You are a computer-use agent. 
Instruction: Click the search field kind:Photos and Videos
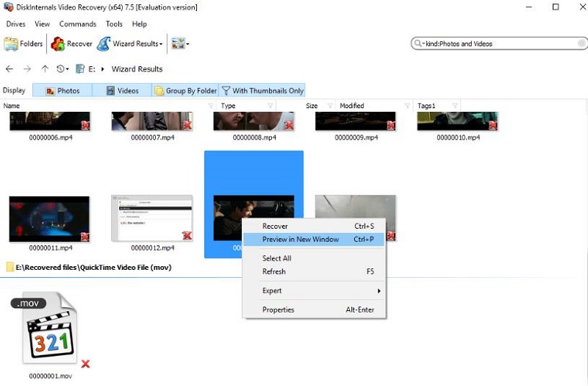click(x=501, y=44)
